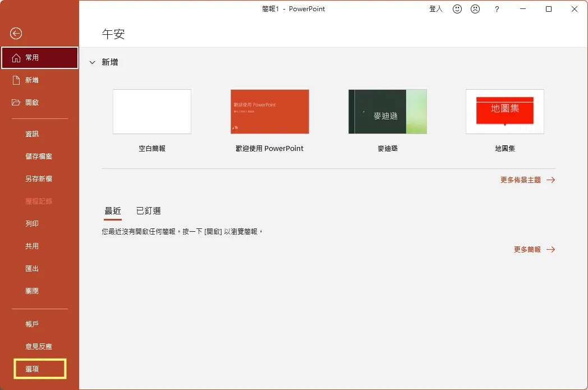Click the back arrow circle icon
The image size is (588, 390).
(16, 34)
